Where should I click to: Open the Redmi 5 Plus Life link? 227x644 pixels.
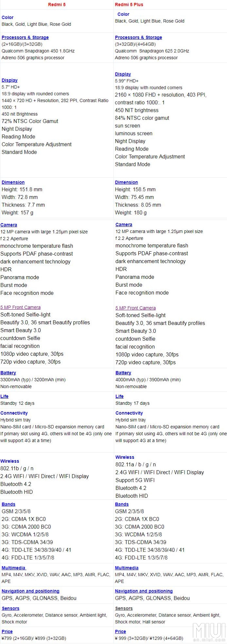pyautogui.click(x=119, y=396)
